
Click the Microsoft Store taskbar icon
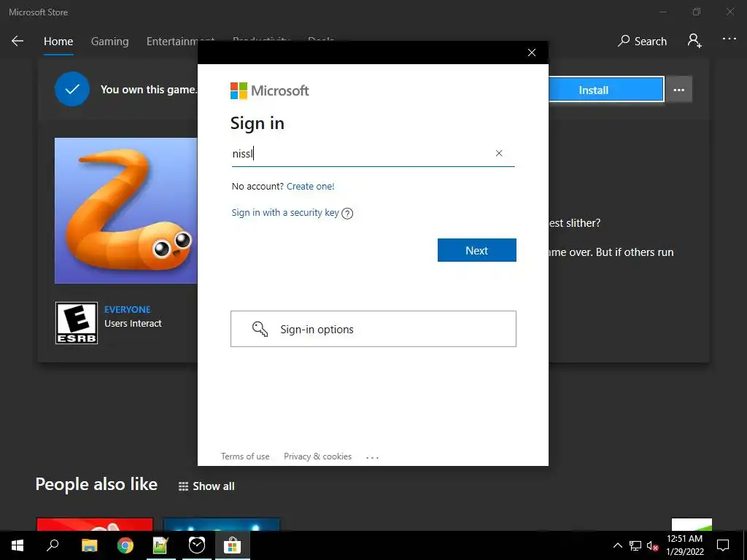coord(233,545)
